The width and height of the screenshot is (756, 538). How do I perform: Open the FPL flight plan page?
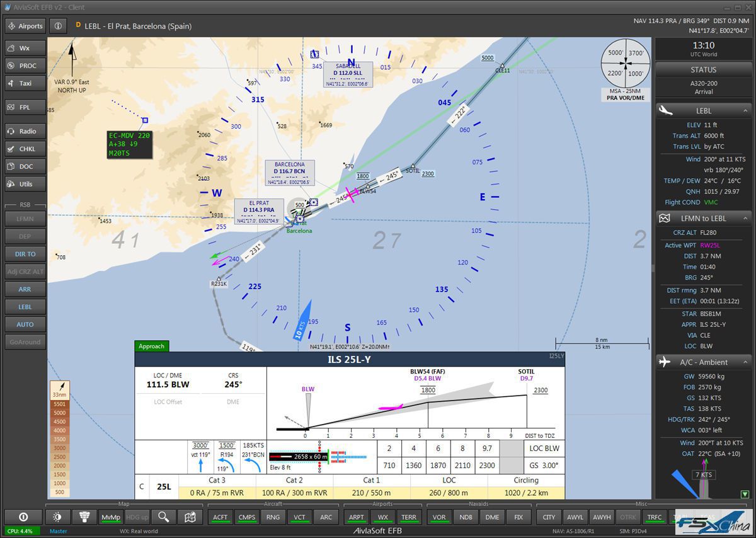pos(25,107)
